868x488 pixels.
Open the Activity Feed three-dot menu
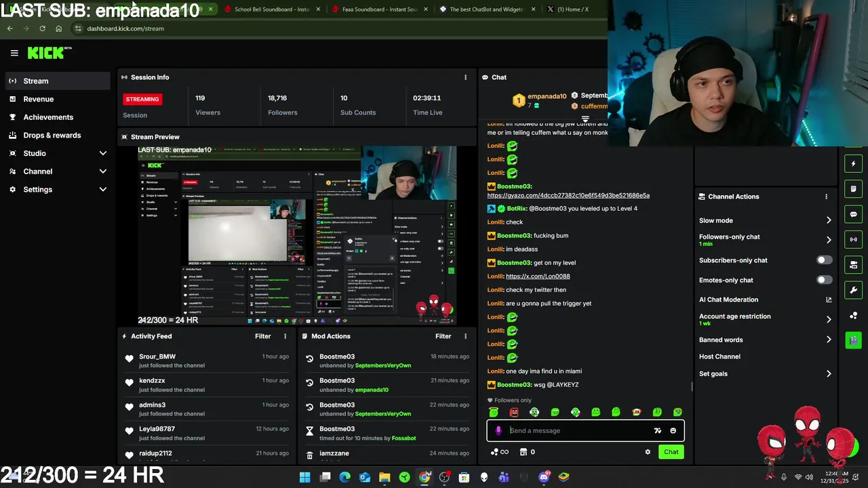tap(285, 336)
